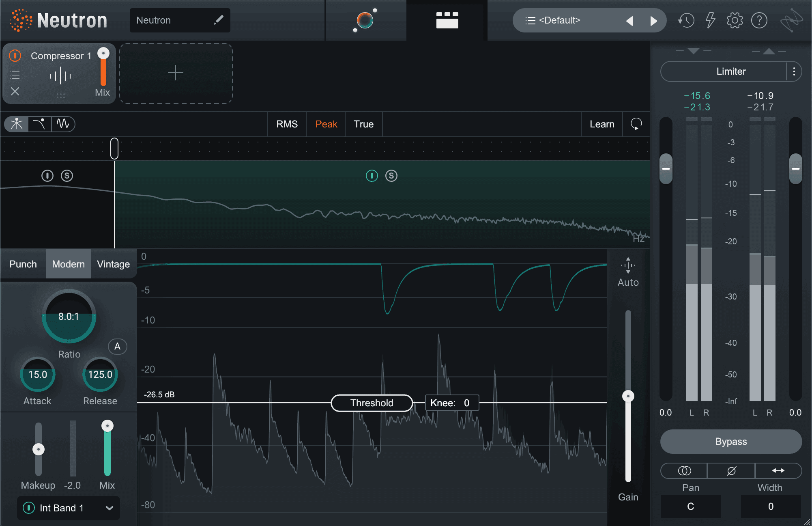Solo the right band

tap(391, 176)
